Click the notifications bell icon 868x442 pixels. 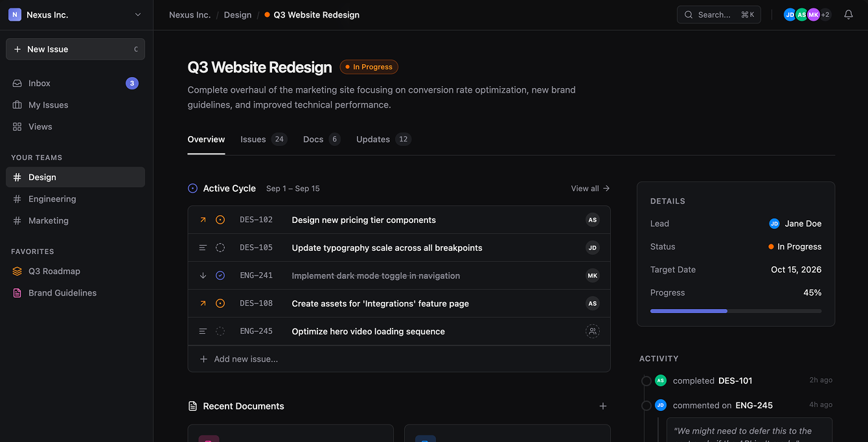click(849, 15)
